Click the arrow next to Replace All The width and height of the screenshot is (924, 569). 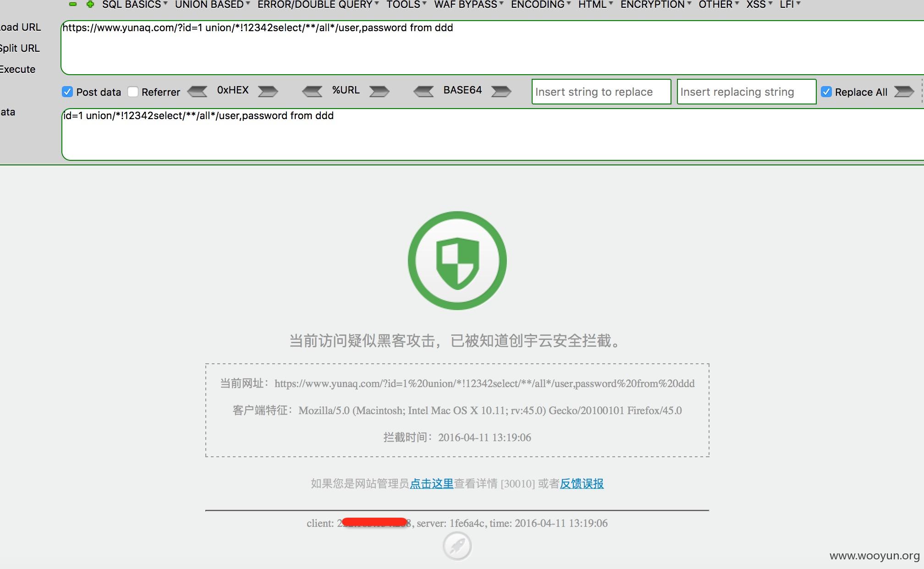coord(904,92)
